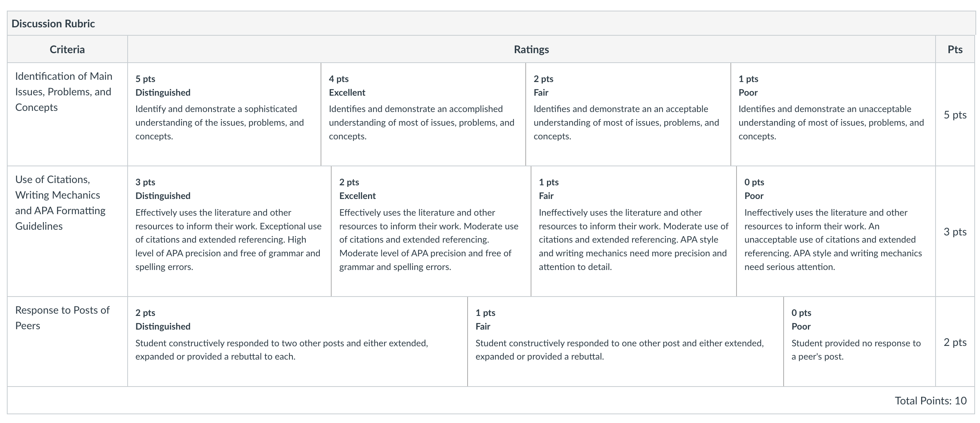Select the Response to Posts of Peers criterion
980x423 pixels.
[67, 342]
